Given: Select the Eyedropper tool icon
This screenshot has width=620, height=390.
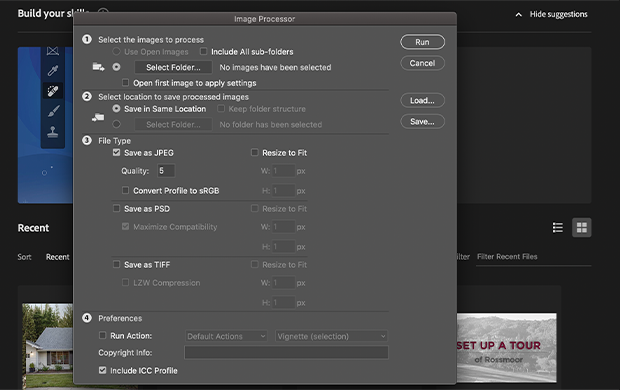Looking at the screenshot, I should point(53,71).
